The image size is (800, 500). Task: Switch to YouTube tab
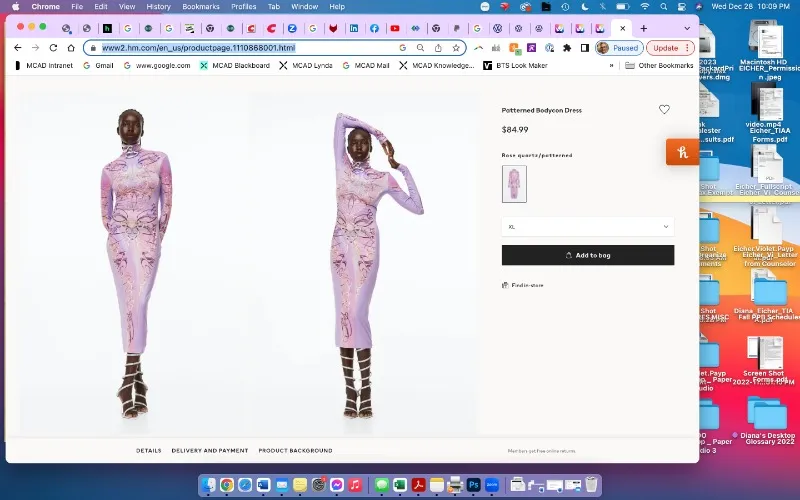click(394, 29)
